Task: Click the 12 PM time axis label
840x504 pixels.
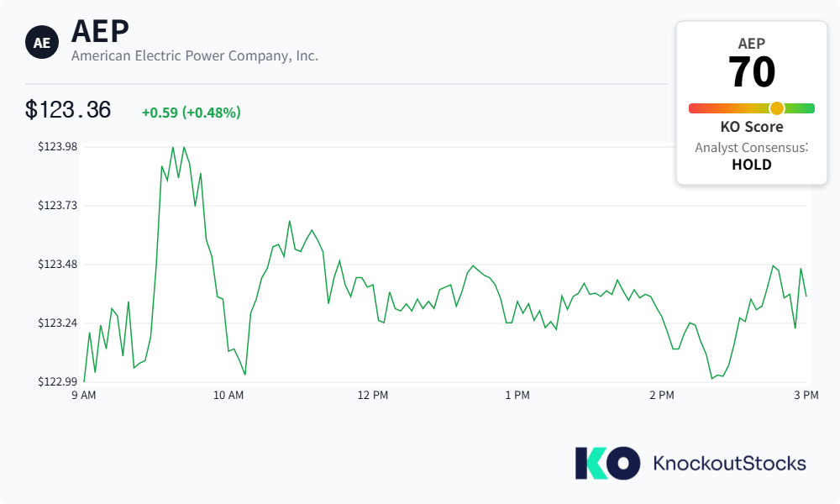Action: (373, 396)
